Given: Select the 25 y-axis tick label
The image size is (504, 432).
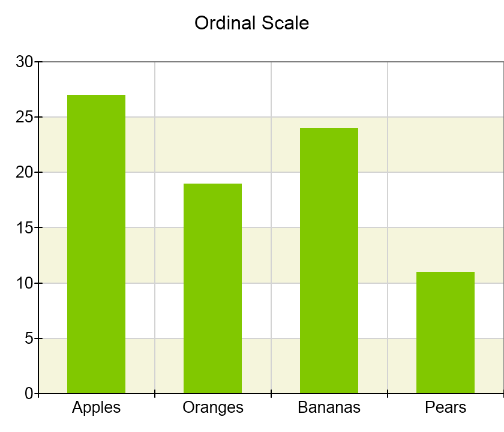Looking at the screenshot, I should coord(25,117).
